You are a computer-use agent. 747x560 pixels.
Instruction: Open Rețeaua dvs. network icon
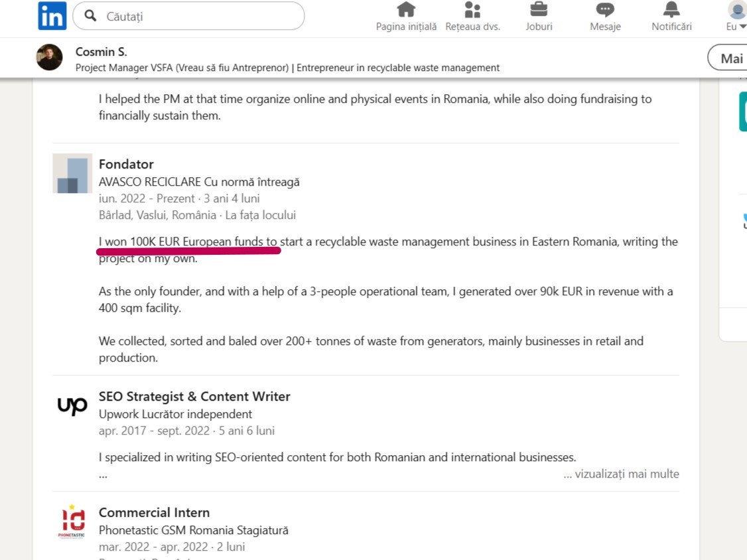[472, 9]
